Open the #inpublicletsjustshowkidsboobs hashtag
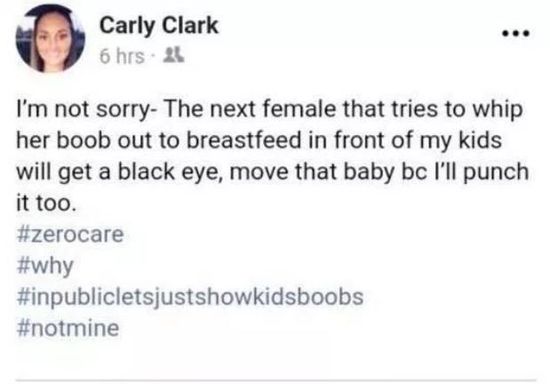550x384 pixels. click(x=190, y=298)
